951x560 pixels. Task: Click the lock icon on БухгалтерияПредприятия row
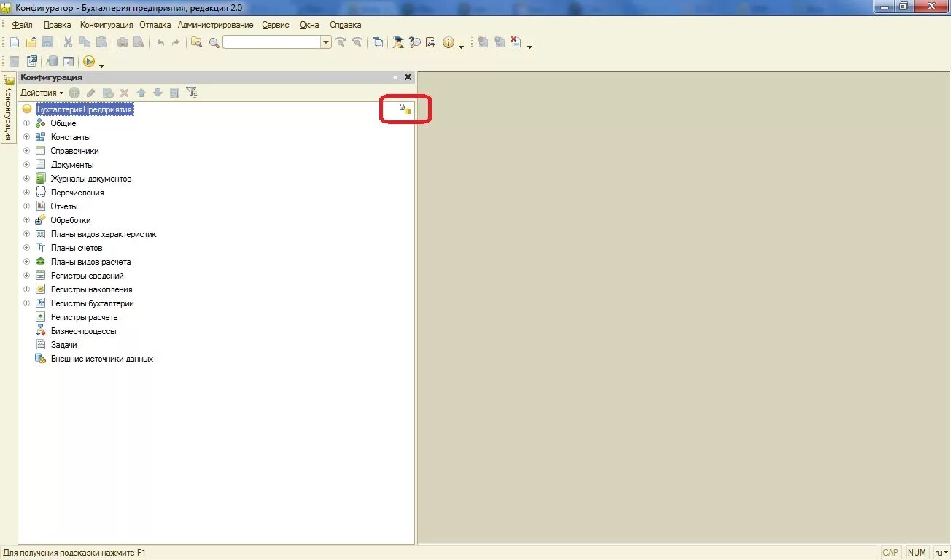tap(405, 109)
